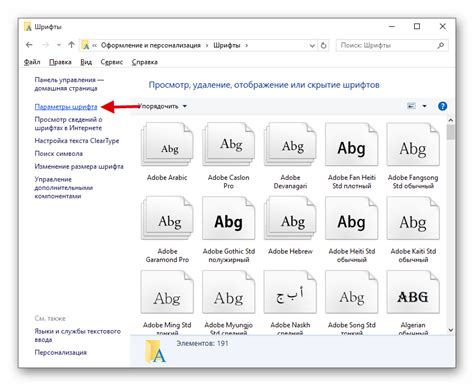Viewport: 474px width, 386px height.
Task: Open the address bar history dropdown
Action: [x=312, y=45]
